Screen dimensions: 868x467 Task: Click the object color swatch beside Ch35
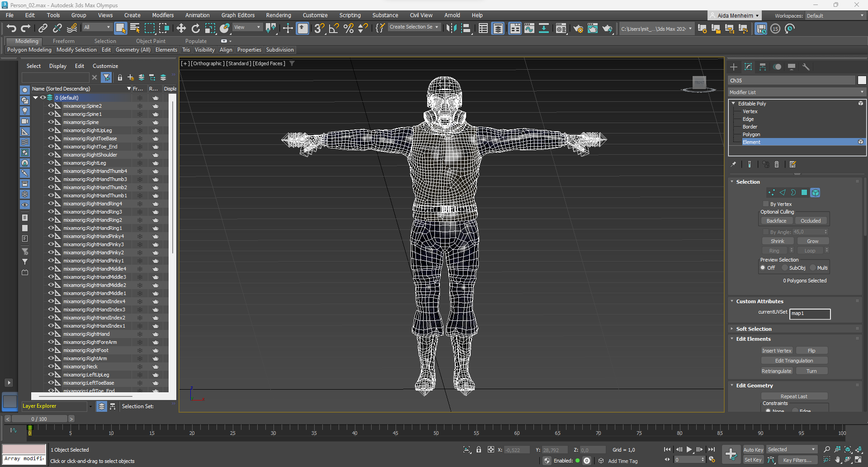[x=862, y=80]
